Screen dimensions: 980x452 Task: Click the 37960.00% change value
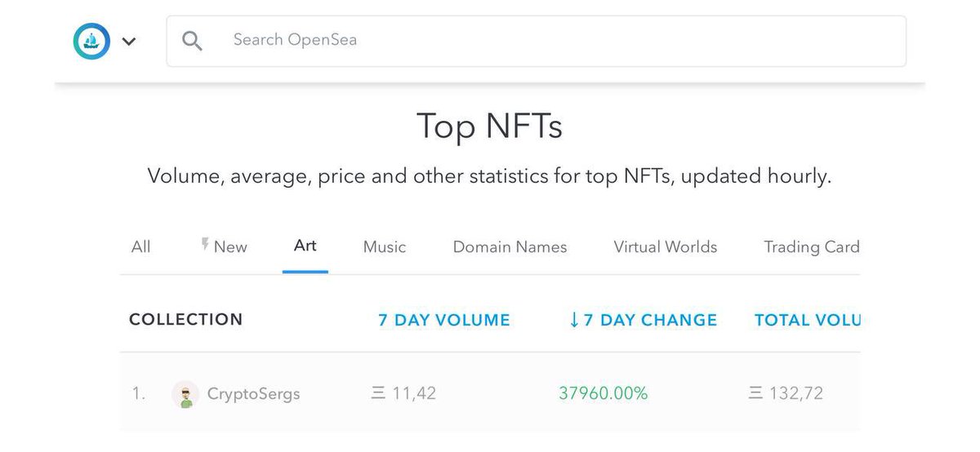(x=604, y=393)
